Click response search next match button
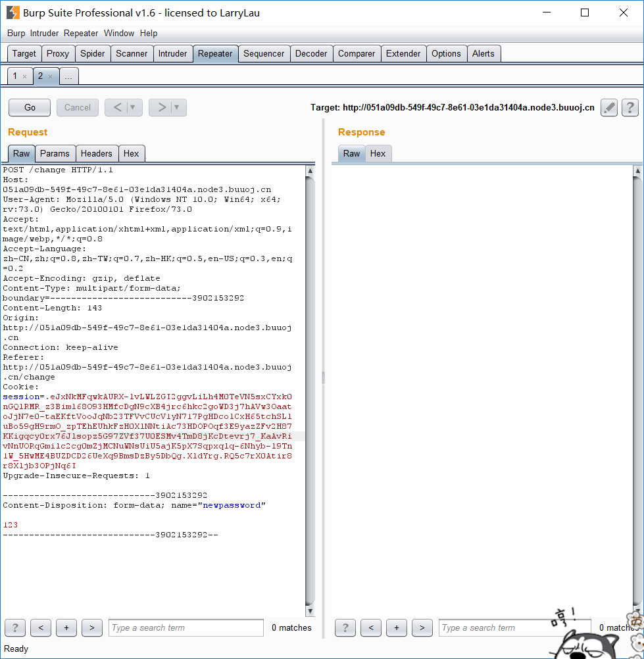This screenshot has height=659, width=644. (422, 627)
